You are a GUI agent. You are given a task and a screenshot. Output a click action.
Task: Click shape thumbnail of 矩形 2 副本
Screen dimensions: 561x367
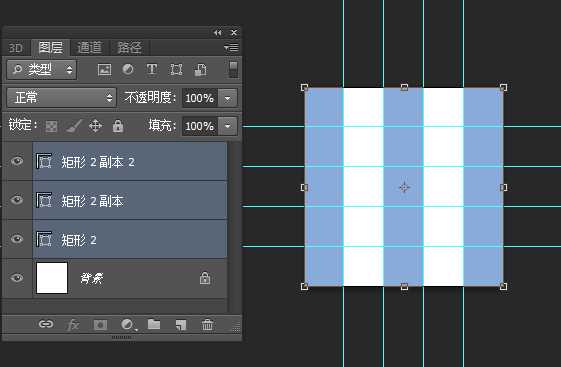[44, 200]
